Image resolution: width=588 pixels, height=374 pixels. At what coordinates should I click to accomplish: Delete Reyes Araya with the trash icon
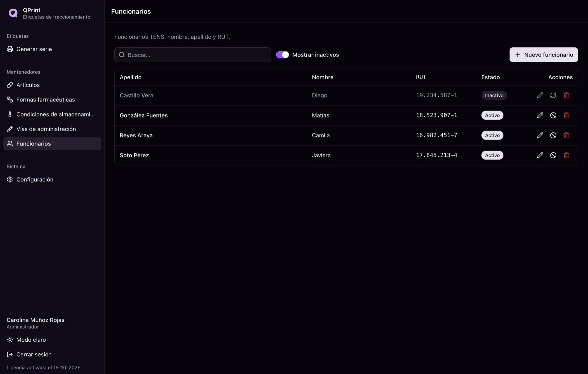pos(566,135)
